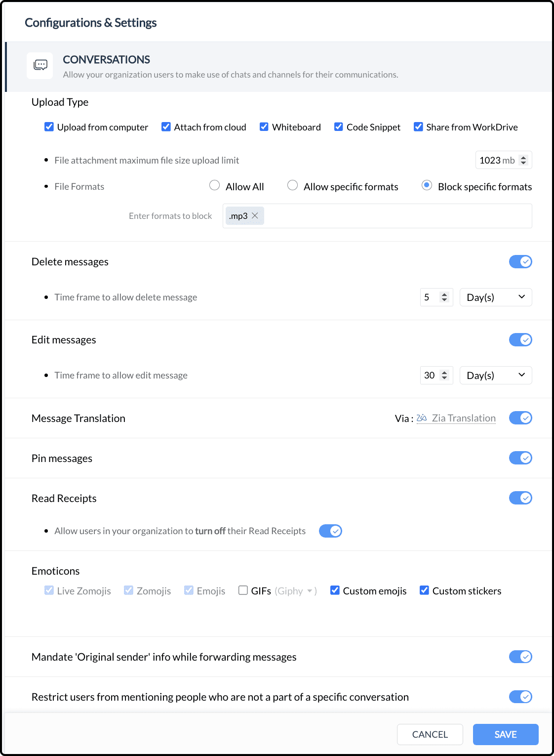Open the delete message Day(s) dropdown
The width and height of the screenshot is (554, 756).
coord(496,297)
